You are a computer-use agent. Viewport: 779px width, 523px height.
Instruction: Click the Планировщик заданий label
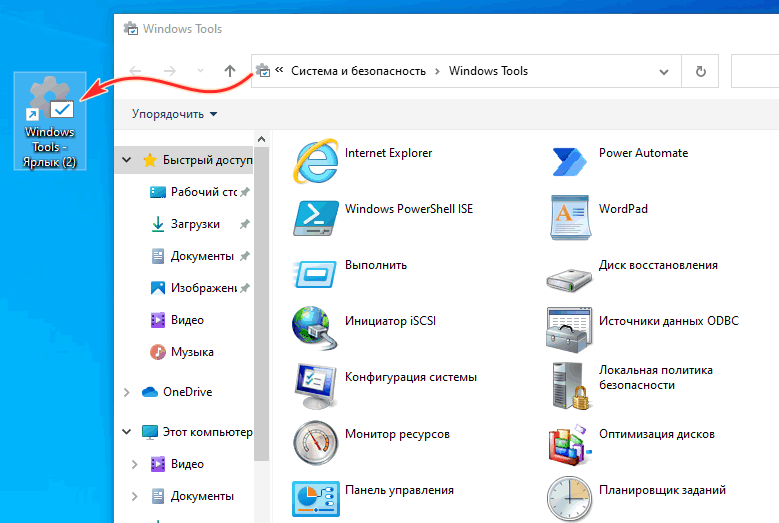(x=662, y=490)
